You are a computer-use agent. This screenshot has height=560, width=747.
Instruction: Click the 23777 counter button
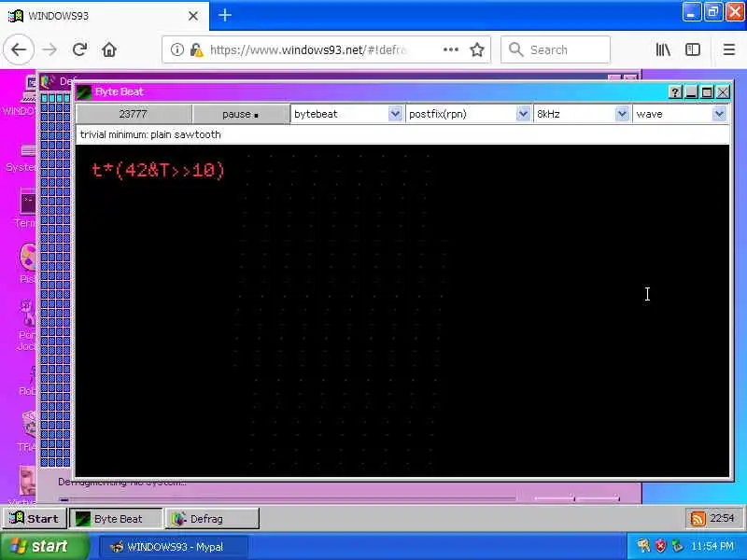134,114
